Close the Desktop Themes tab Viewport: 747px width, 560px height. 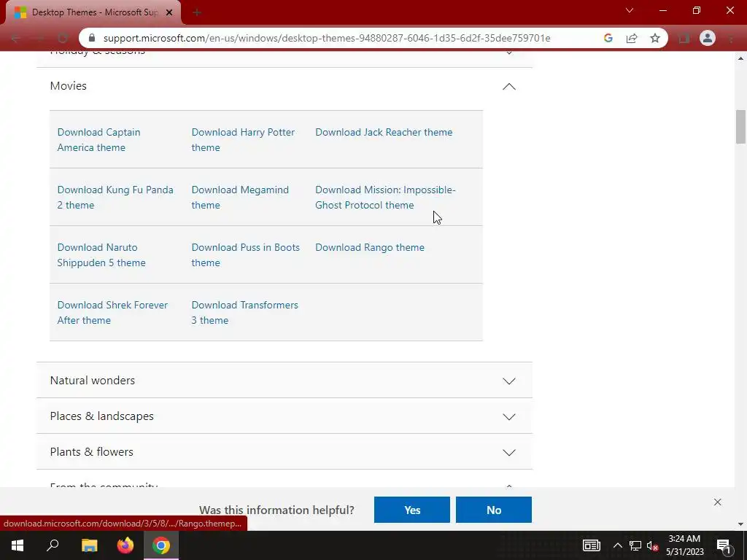pos(169,13)
